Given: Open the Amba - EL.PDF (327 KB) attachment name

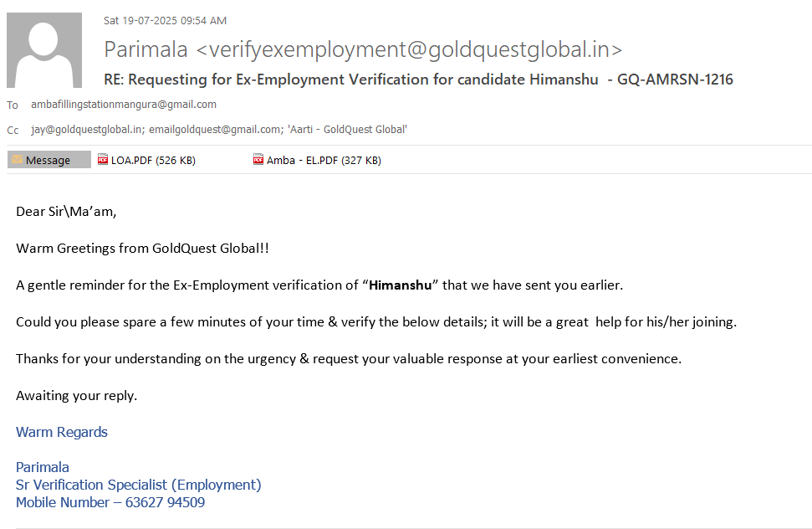Looking at the screenshot, I should (324, 161).
